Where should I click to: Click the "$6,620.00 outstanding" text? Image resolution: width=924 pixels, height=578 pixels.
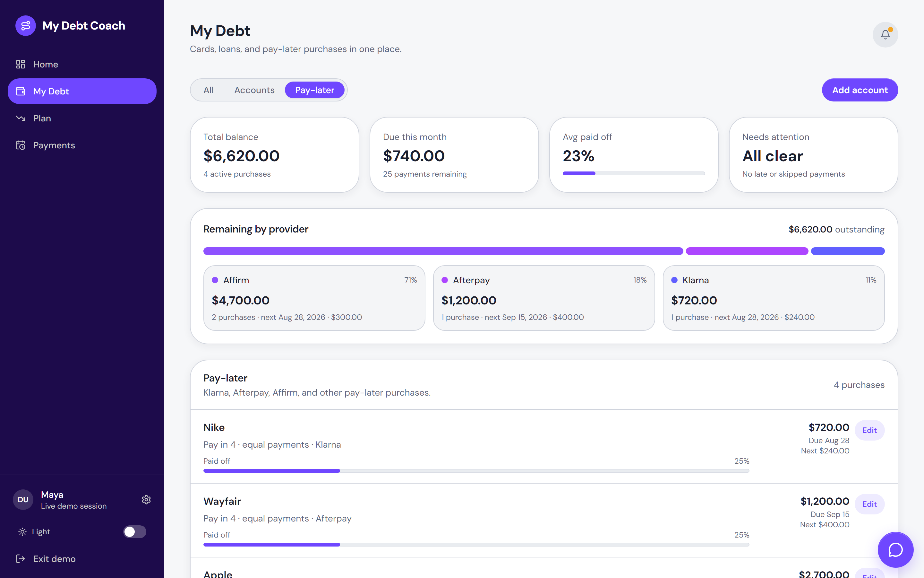click(x=836, y=229)
